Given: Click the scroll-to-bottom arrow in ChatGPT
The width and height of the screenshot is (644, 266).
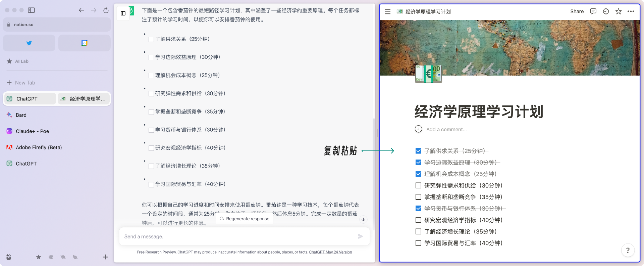Looking at the screenshot, I should 363,219.
